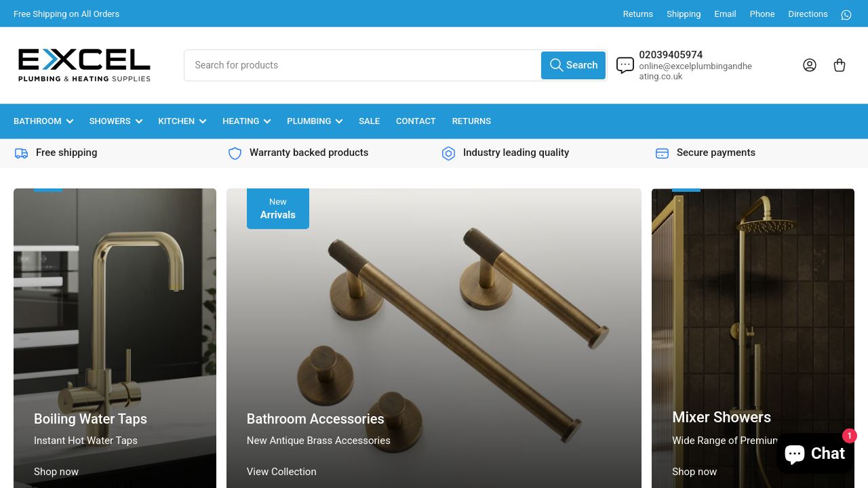Expand the Kitchen menu
The height and width of the screenshot is (488, 868).
[x=182, y=121]
